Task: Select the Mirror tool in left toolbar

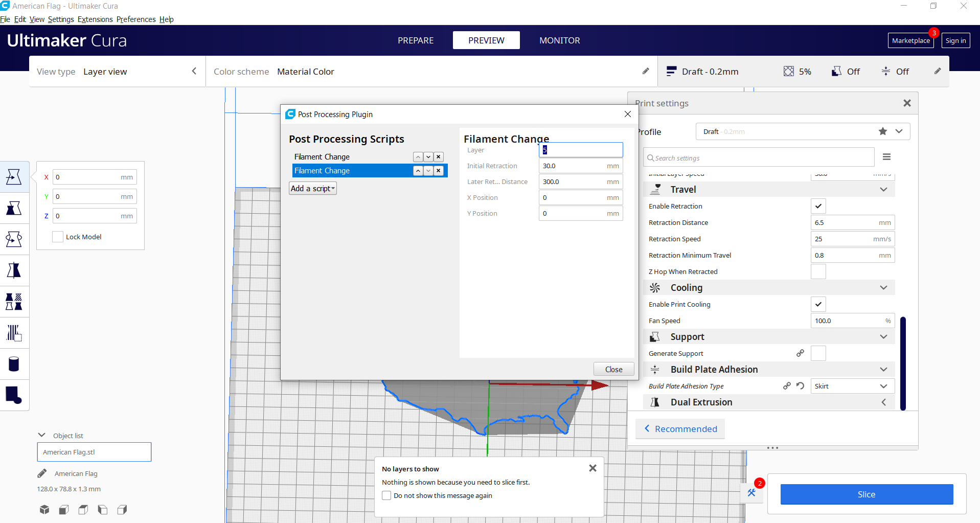Action: (14, 270)
